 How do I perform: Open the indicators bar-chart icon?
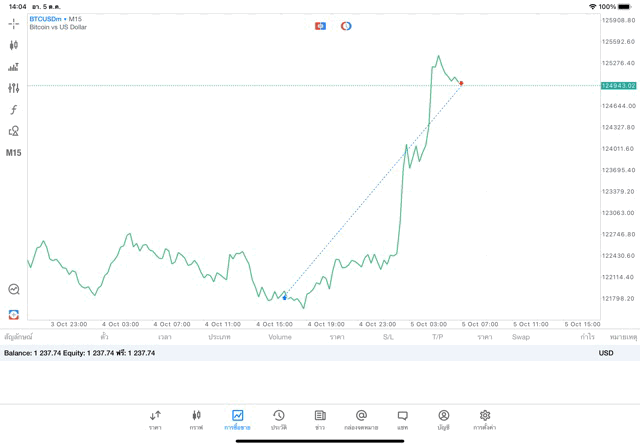point(13,67)
